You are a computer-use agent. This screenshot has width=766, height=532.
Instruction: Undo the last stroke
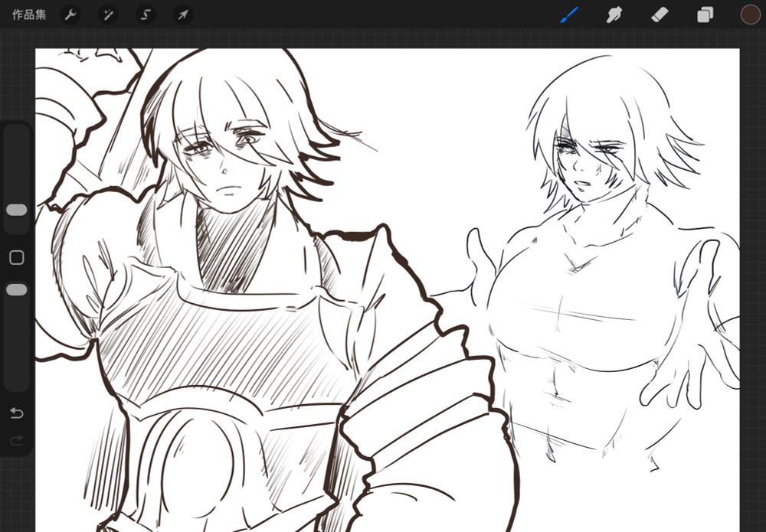tap(17, 413)
